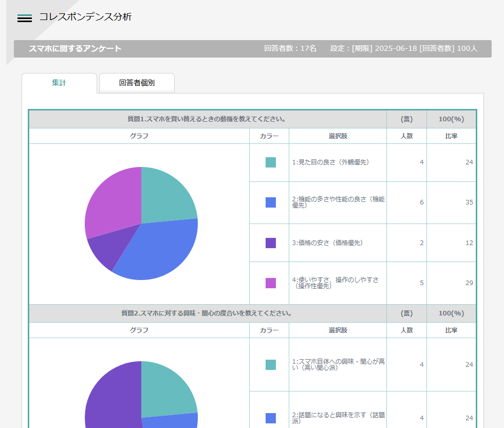Open the hamburger menu icon
The height and width of the screenshot is (428, 504).
click(x=25, y=18)
